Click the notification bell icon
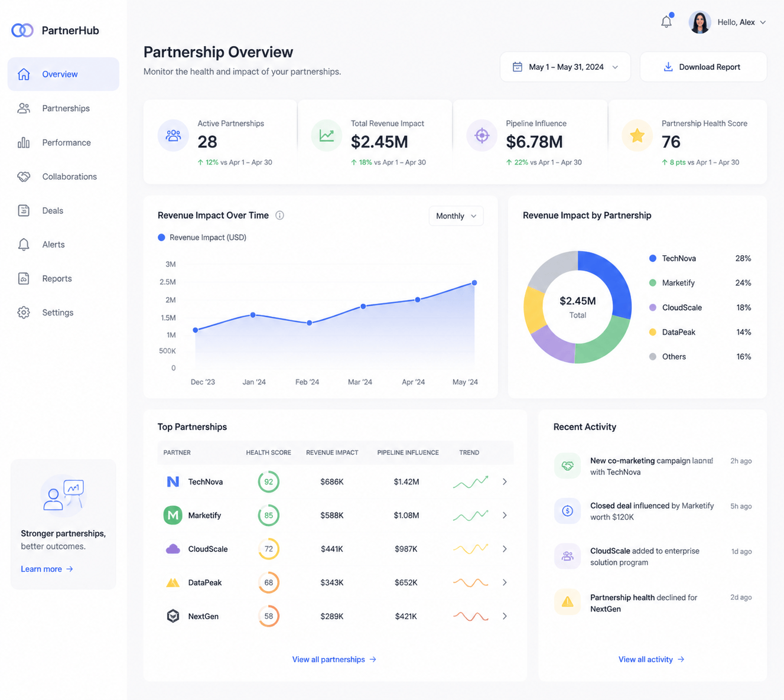Screen dimensions: 784x700 point(666,22)
